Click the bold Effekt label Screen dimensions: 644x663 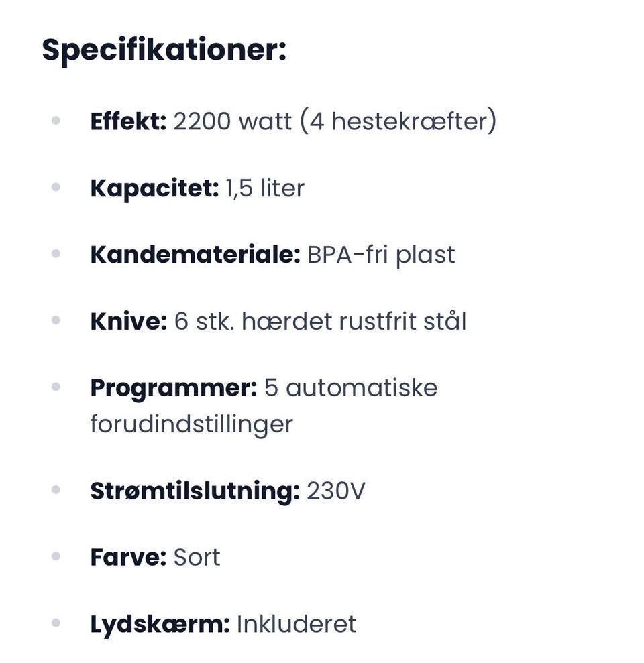click(x=128, y=121)
